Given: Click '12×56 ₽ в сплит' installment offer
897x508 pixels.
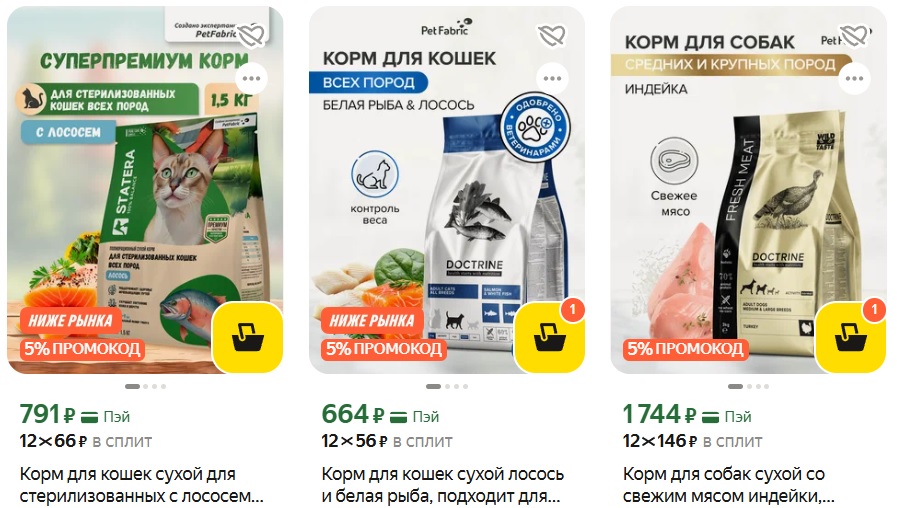Looking at the screenshot, I should [x=387, y=441].
